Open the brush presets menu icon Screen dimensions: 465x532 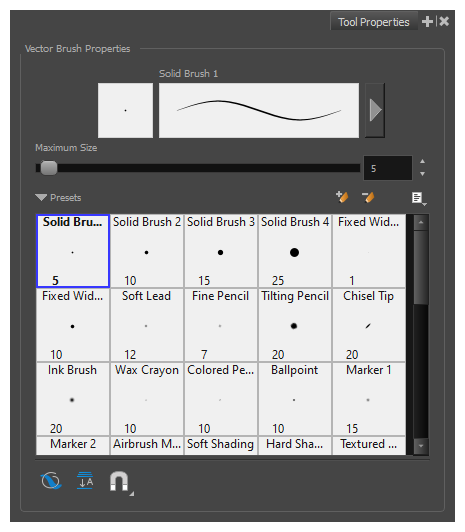pyautogui.click(x=419, y=198)
